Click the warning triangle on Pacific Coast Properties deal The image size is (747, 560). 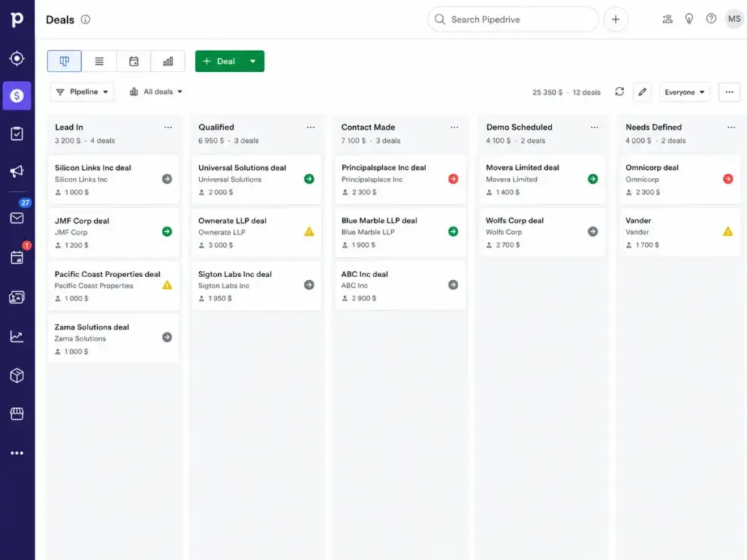[167, 285]
